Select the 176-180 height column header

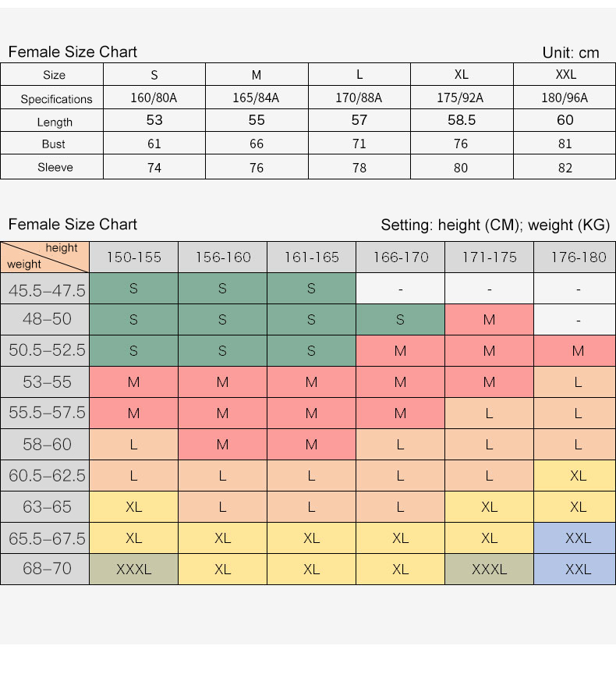[x=578, y=257]
